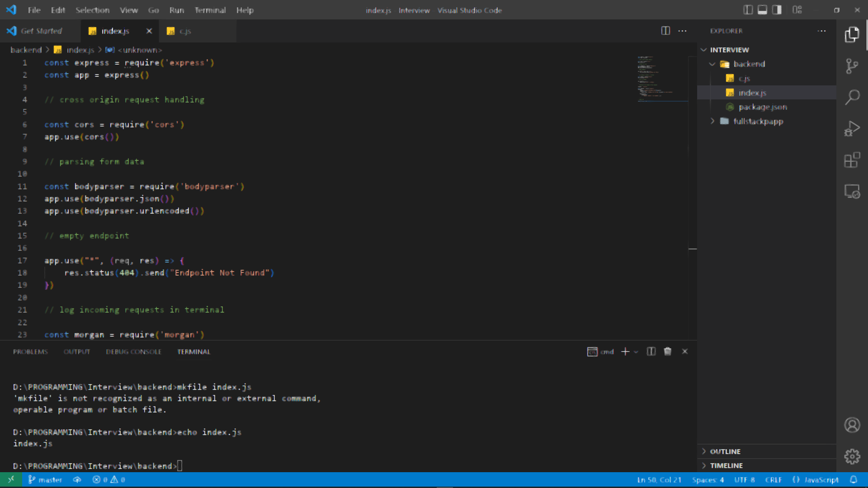Viewport: 868px width, 488px height.
Task: Open notifications bell
Action: click(x=854, y=480)
